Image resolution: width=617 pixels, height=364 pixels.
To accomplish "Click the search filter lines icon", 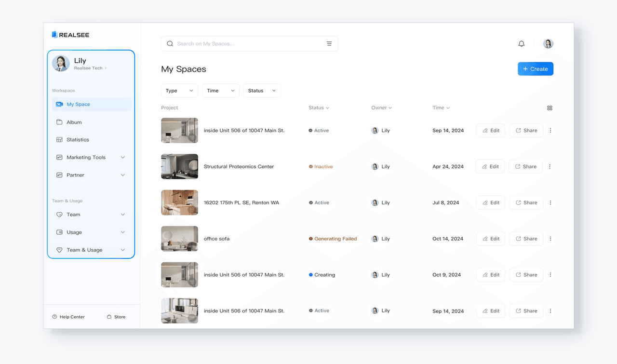I will 329,43.
